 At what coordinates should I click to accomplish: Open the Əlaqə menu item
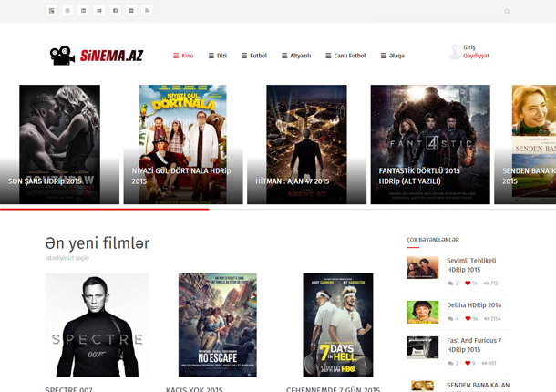tap(391, 56)
